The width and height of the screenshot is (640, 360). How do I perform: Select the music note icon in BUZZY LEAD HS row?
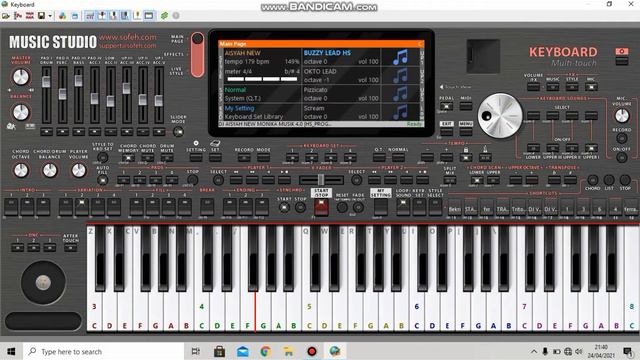point(400,58)
